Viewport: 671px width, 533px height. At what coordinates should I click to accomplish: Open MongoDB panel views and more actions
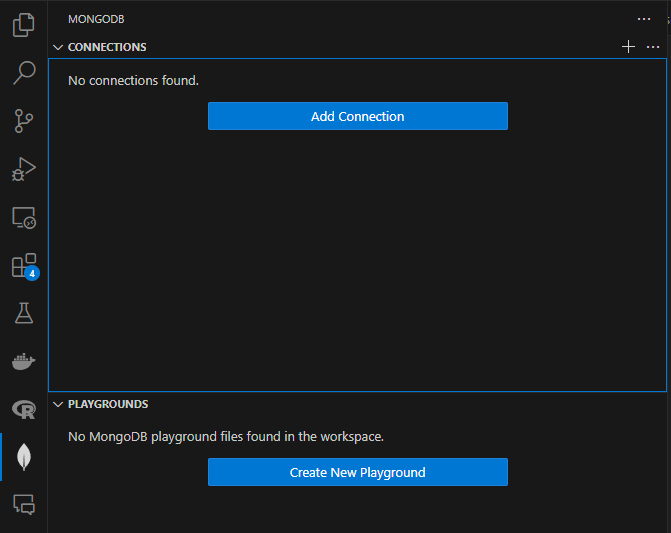644,19
